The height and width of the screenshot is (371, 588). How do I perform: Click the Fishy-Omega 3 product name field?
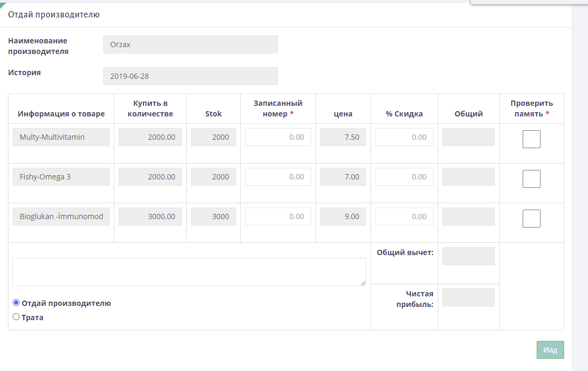coord(61,177)
